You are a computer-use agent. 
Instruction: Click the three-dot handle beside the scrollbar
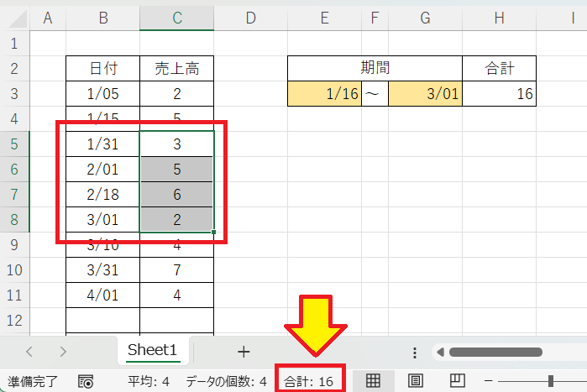[x=414, y=352]
